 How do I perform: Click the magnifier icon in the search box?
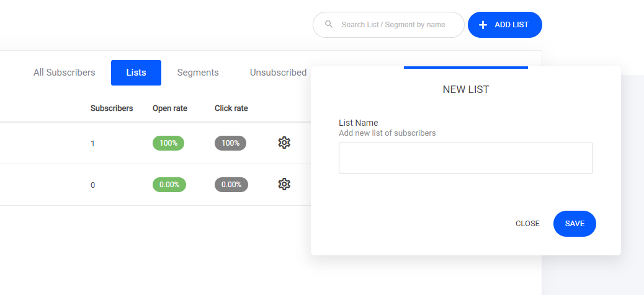tap(329, 25)
